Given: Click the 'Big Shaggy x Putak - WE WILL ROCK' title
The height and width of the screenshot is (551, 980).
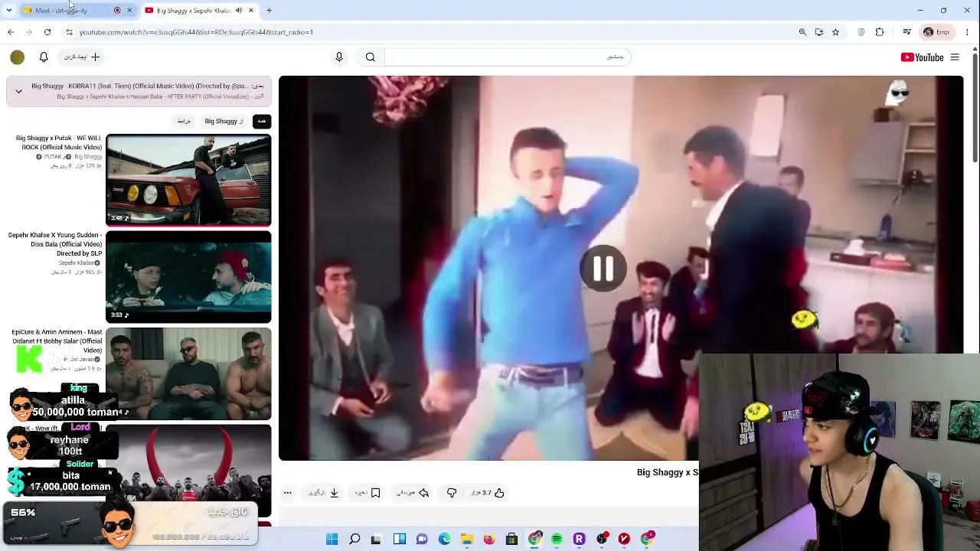Looking at the screenshot, I should 59,142.
